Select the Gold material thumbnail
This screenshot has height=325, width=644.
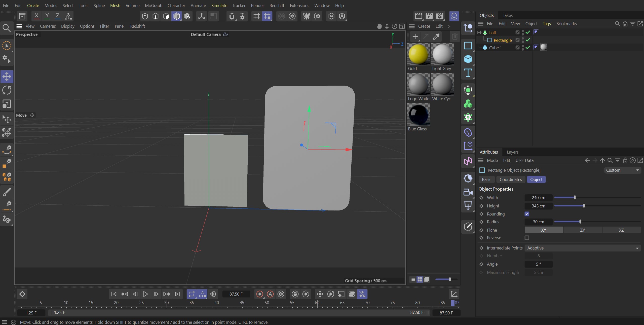pos(418,54)
